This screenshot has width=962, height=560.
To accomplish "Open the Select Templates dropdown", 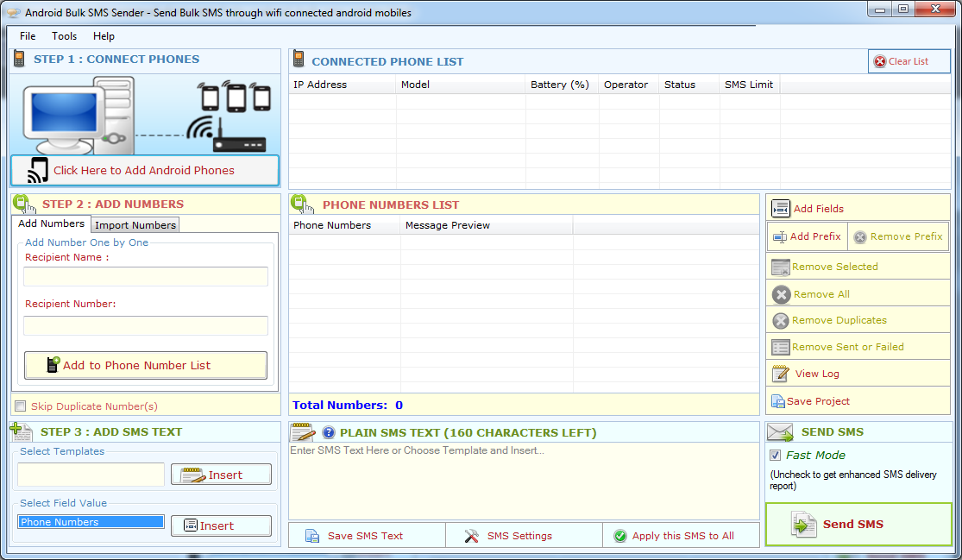I will (x=91, y=475).
